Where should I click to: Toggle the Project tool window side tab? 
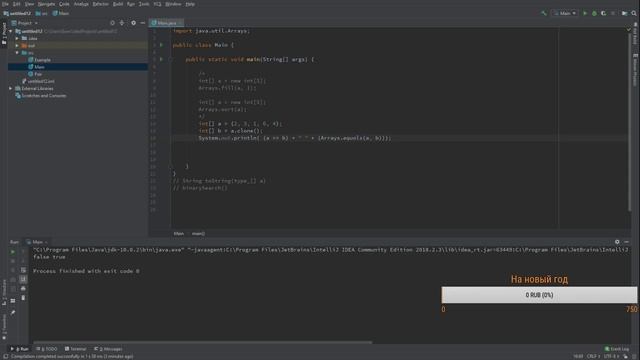pyautogui.click(x=4, y=34)
